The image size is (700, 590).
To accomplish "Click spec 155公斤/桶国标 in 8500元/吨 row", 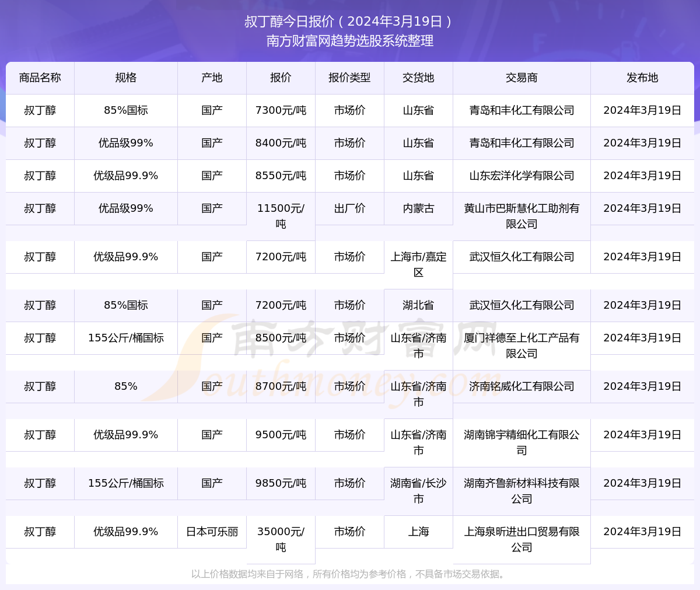I will (x=126, y=338).
